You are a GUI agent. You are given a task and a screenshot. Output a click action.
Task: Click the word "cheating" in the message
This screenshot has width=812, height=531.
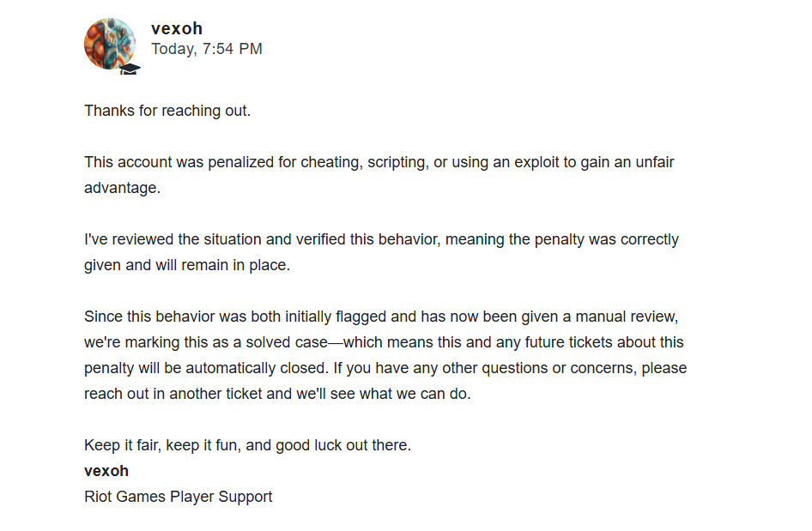click(330, 162)
